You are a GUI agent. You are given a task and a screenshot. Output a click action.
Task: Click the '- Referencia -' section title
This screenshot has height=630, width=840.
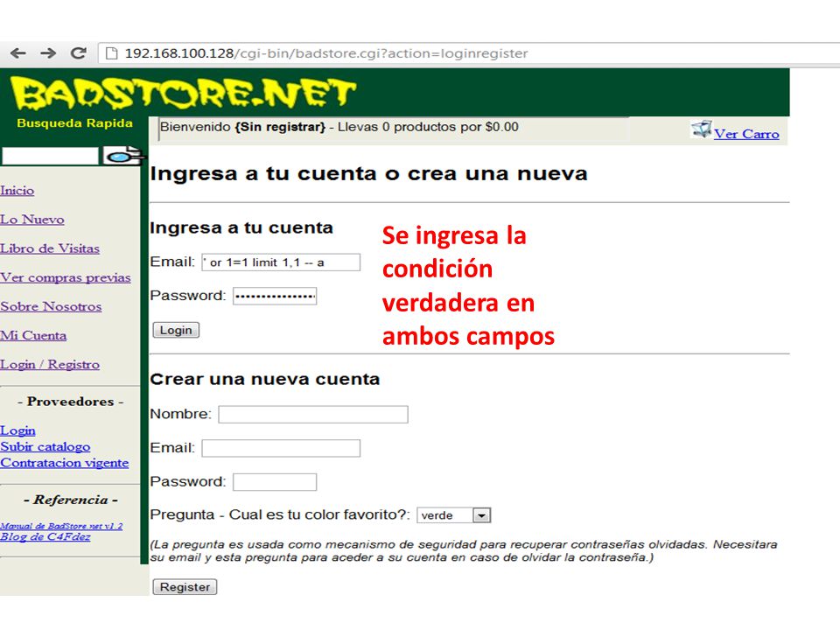(x=71, y=500)
